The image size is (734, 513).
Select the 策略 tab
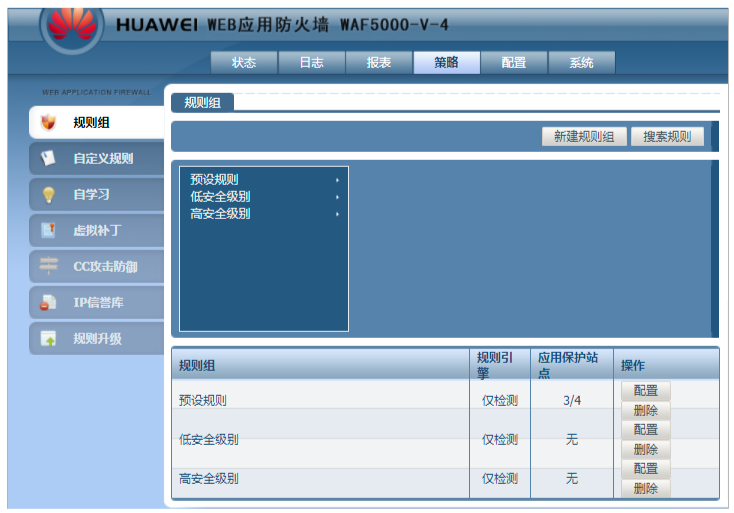click(x=446, y=62)
